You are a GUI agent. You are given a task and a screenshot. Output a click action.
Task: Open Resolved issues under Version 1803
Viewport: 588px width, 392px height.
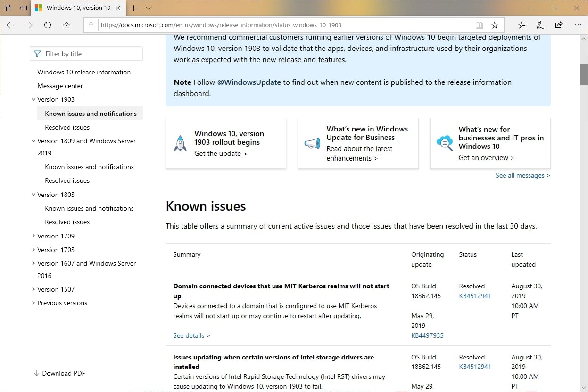point(67,222)
